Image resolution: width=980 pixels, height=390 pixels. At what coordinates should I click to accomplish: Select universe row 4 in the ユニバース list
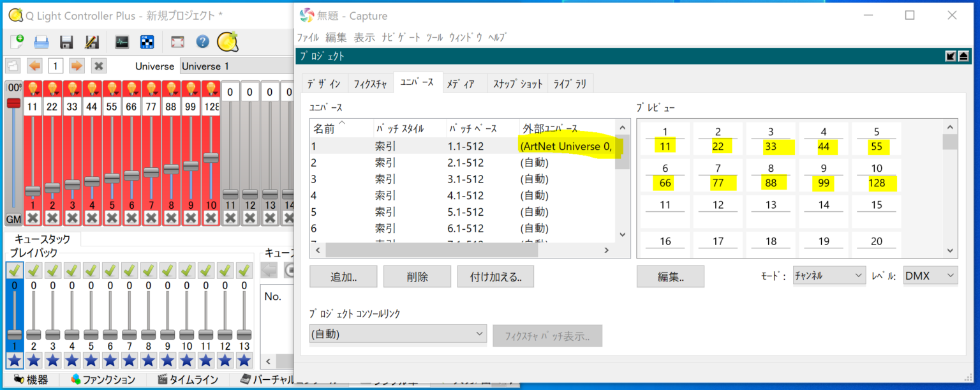(x=383, y=195)
